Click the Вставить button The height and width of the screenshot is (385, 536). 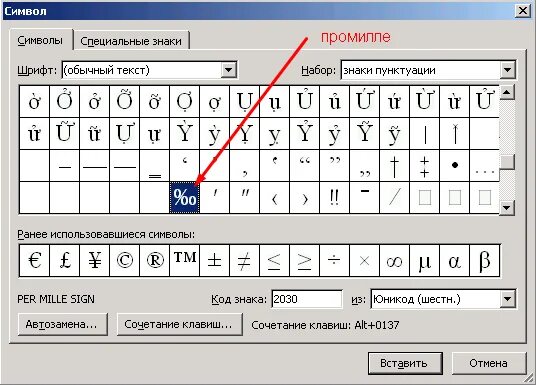click(405, 363)
